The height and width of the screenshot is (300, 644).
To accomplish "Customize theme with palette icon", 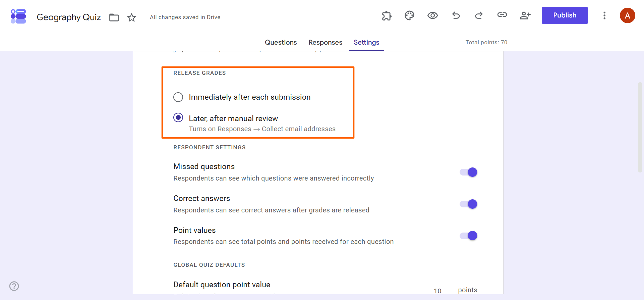I will (x=409, y=15).
